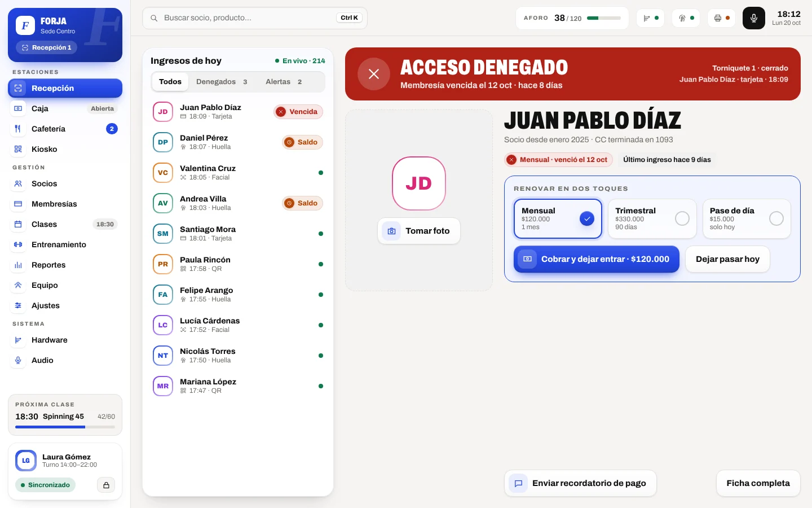Select Valentina Cruz entry row
Screen dimensions: 812x508
[x=238, y=173]
